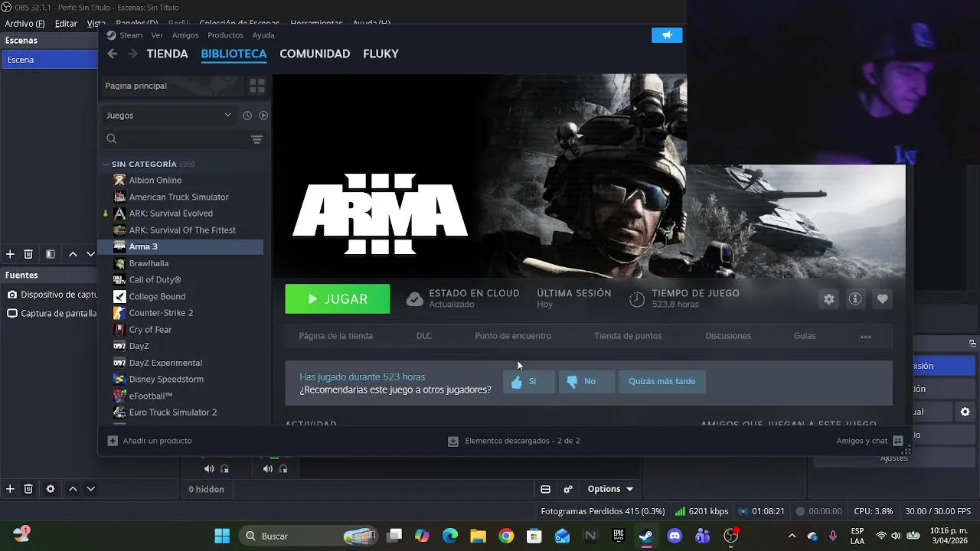The height and width of the screenshot is (551, 980).
Task: Open Elementos descargados downloads
Action: [x=514, y=441]
